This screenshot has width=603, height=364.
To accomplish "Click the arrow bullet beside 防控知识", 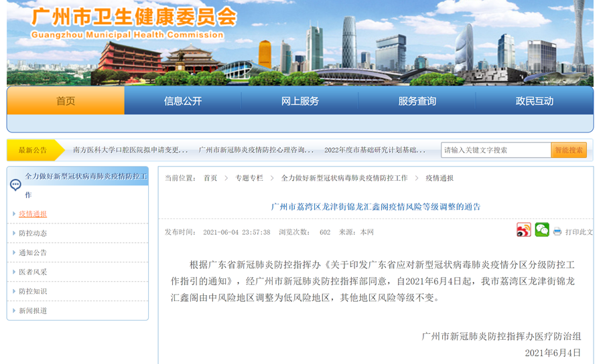I will click(x=14, y=291).
